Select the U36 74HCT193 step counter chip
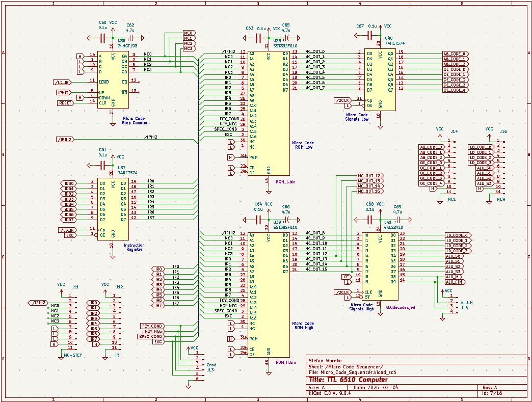 click(x=113, y=79)
